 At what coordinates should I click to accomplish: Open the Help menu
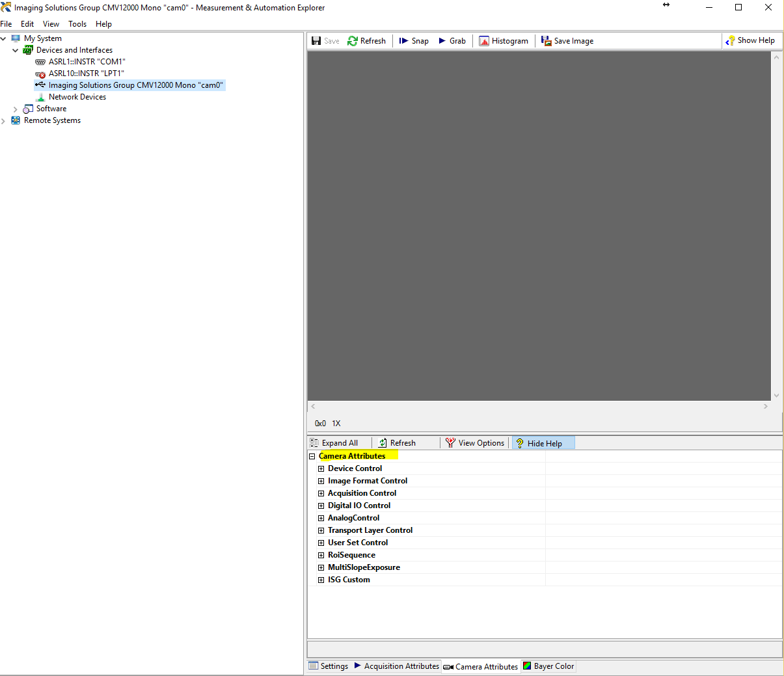(x=103, y=24)
